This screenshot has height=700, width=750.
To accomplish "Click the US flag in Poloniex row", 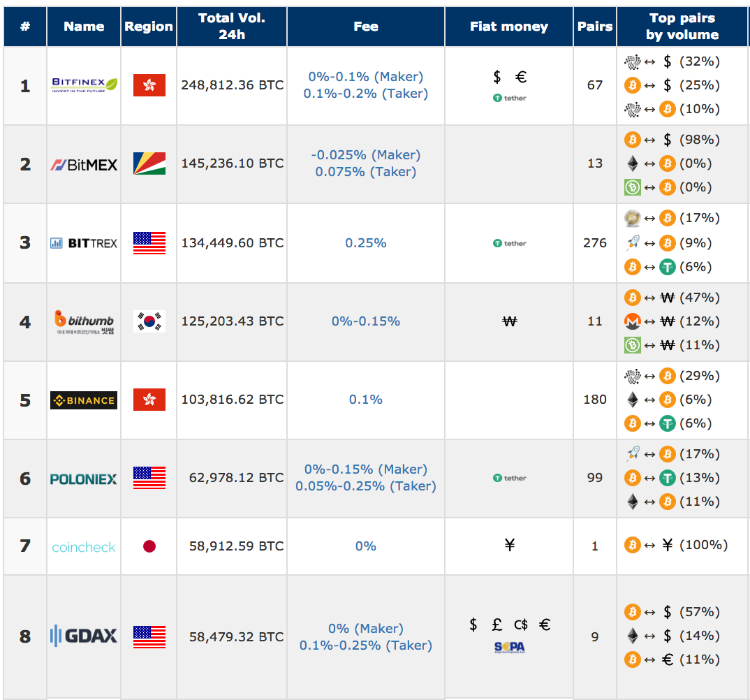I will point(149,478).
